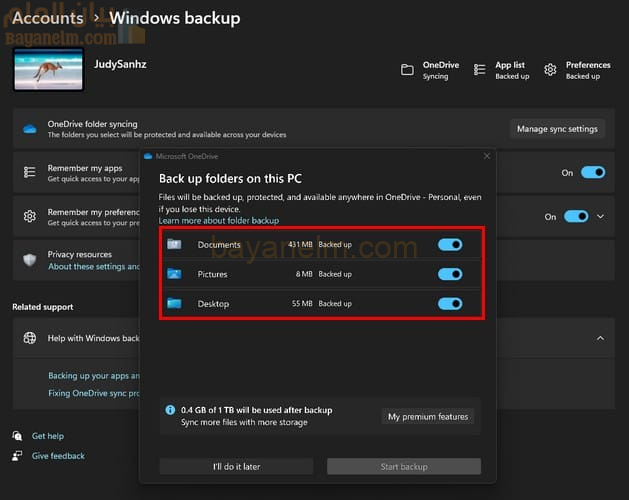Click the Documents folder icon
This screenshot has width=629, height=500.
[174, 245]
